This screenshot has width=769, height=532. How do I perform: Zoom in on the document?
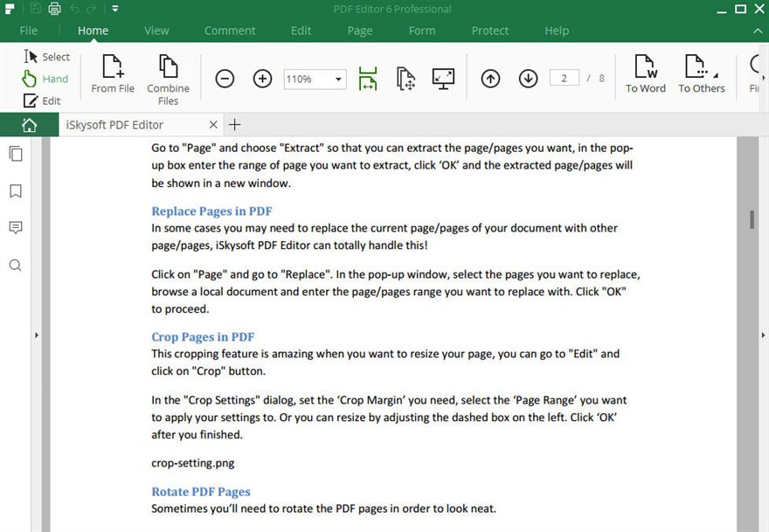coord(262,79)
